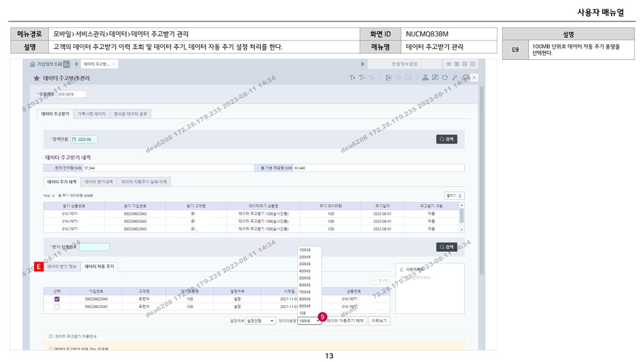Choose 200MB from the dropdown list

point(310,257)
